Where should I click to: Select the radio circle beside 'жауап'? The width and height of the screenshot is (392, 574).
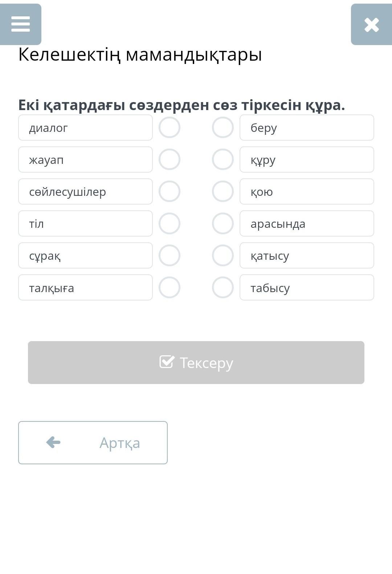click(x=170, y=159)
